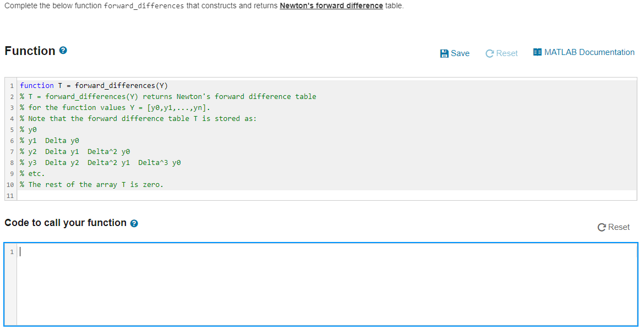The width and height of the screenshot is (644, 336).
Task: Open help beside the Function heading
Action: pyautogui.click(x=64, y=51)
